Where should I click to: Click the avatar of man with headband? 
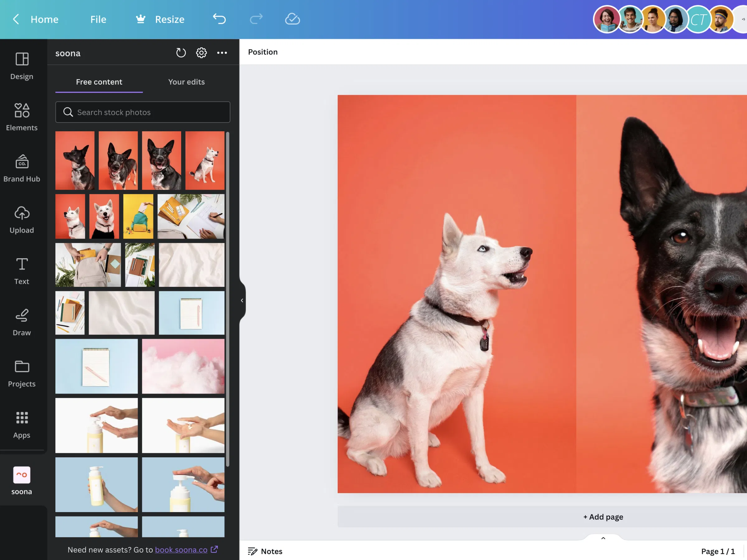[721, 19]
